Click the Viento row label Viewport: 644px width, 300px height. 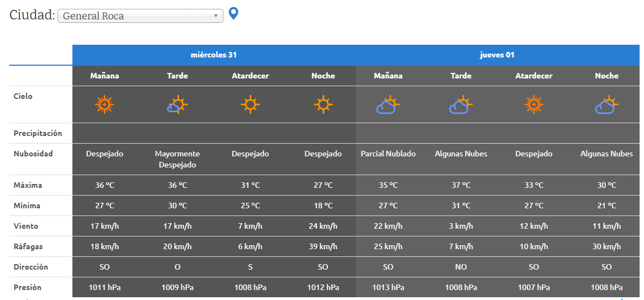point(26,226)
